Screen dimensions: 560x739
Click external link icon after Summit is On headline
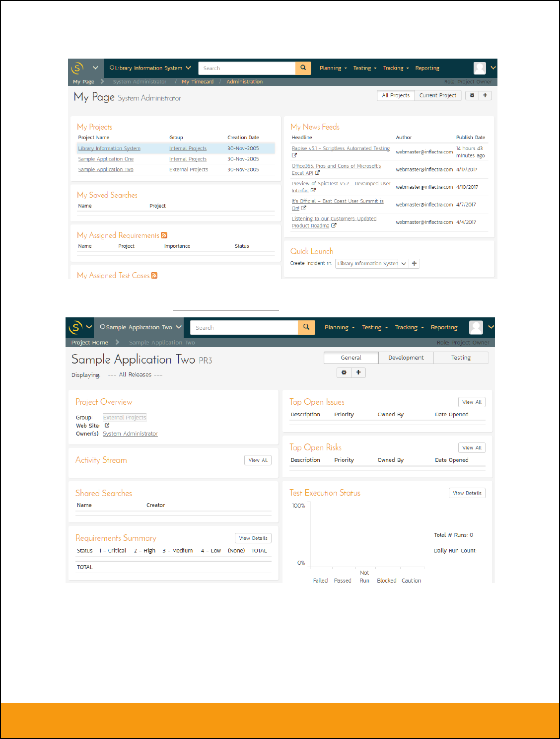[303, 208]
